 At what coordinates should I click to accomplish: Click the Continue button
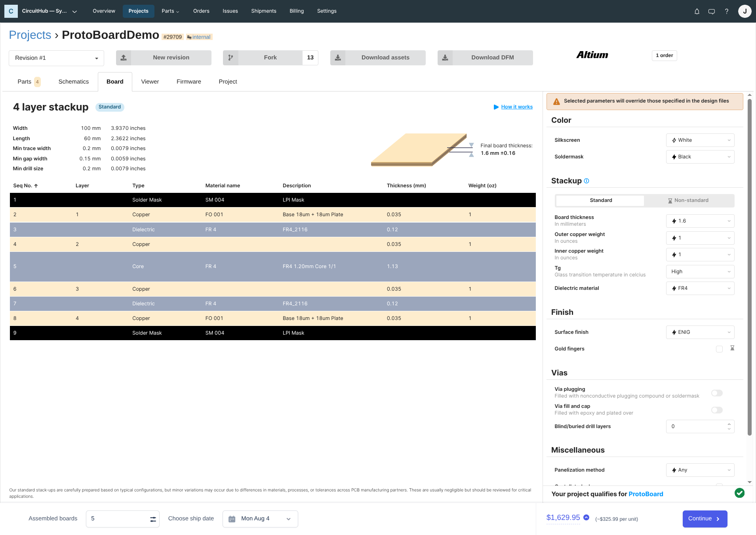[704, 518]
